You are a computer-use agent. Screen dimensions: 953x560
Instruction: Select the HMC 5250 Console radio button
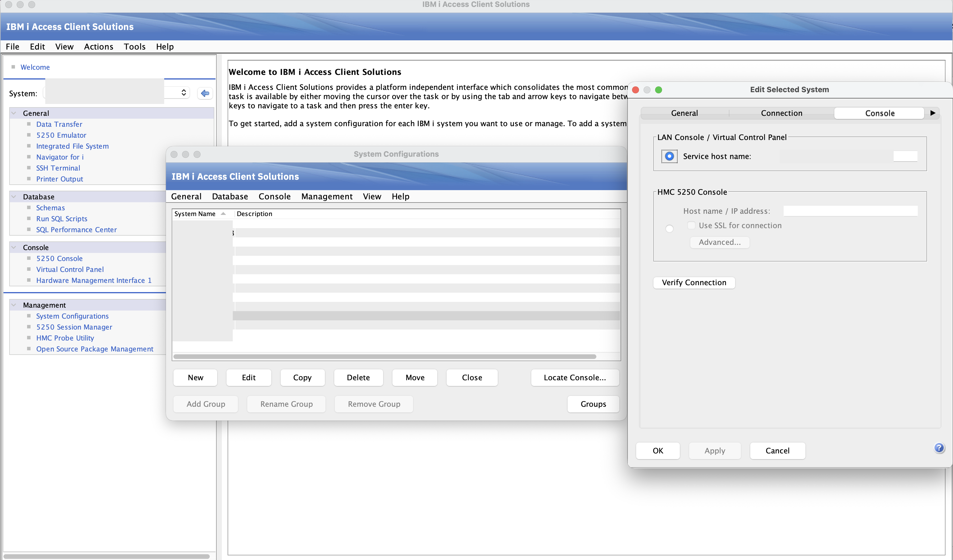pos(669,229)
